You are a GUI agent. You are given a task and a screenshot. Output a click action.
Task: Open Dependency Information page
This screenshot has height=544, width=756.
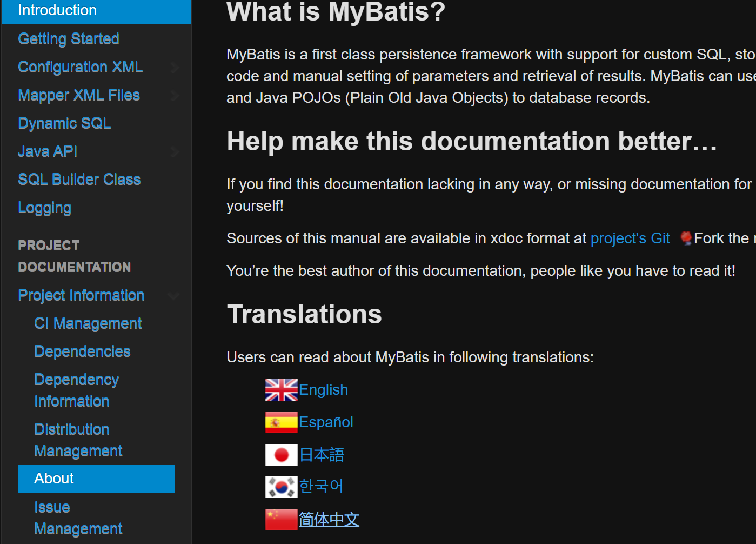77,390
